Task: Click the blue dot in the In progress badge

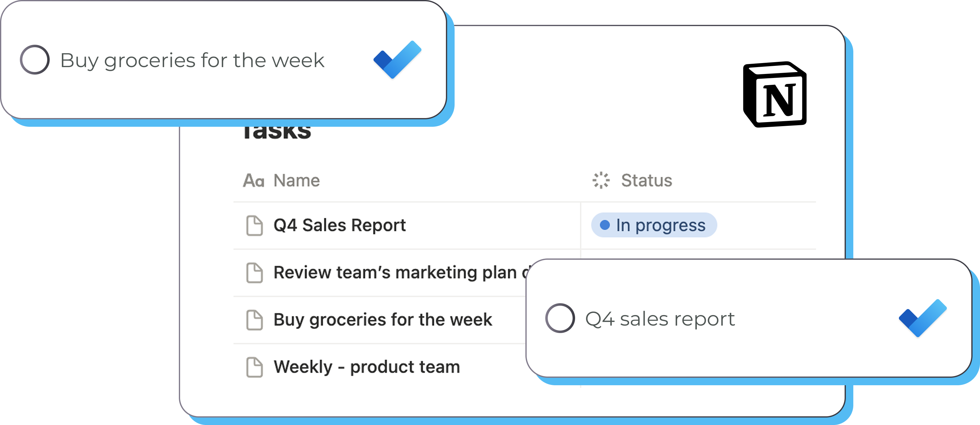Action: pos(605,225)
